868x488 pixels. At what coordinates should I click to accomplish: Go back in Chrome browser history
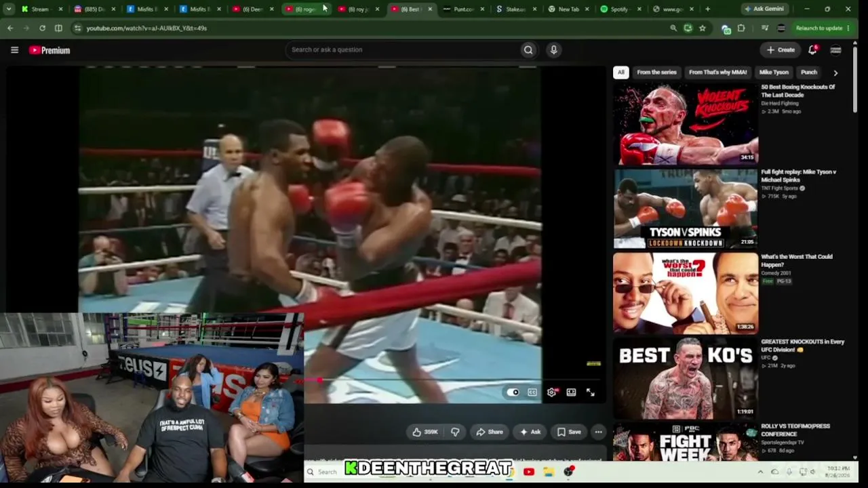click(x=10, y=28)
